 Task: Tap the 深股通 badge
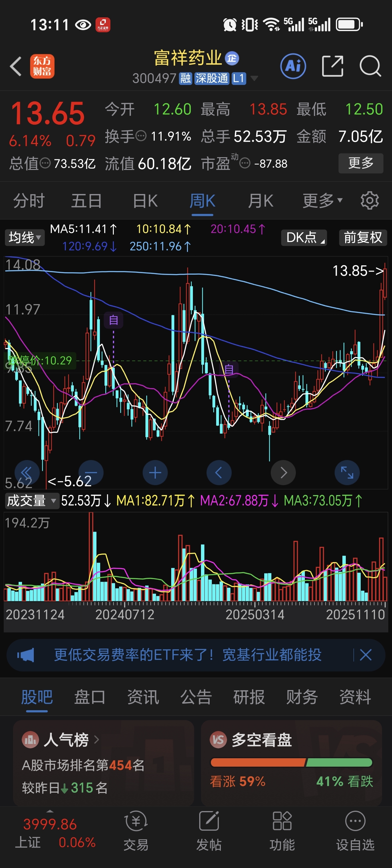[x=212, y=78]
